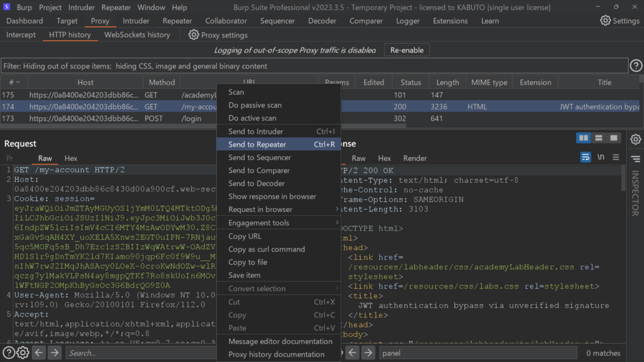Viewport: 644px width, 362px height.
Task: Open the WebSockets history sub-tab
Action: [137, 35]
